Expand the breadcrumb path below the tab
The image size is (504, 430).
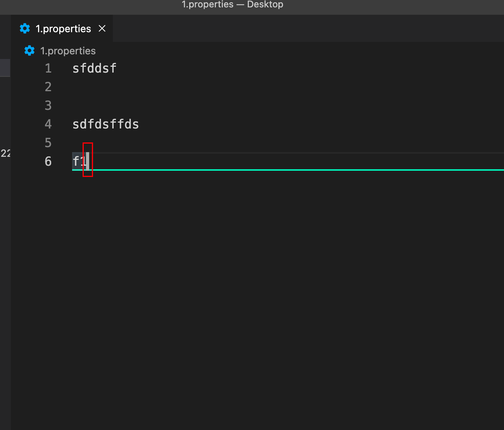[x=68, y=50]
